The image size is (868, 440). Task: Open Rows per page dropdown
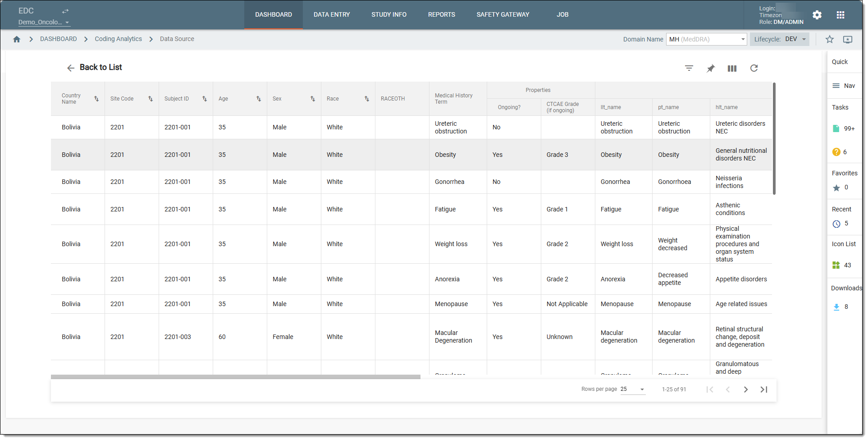point(633,389)
